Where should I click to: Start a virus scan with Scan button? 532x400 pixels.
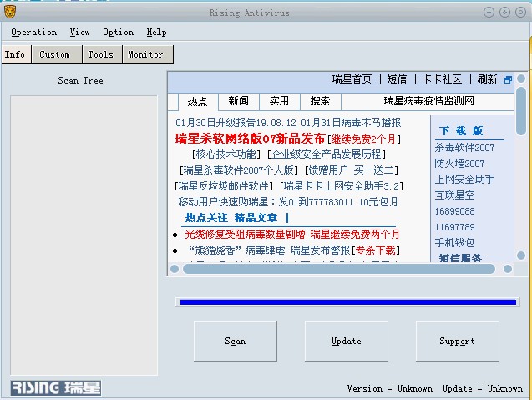236,341
